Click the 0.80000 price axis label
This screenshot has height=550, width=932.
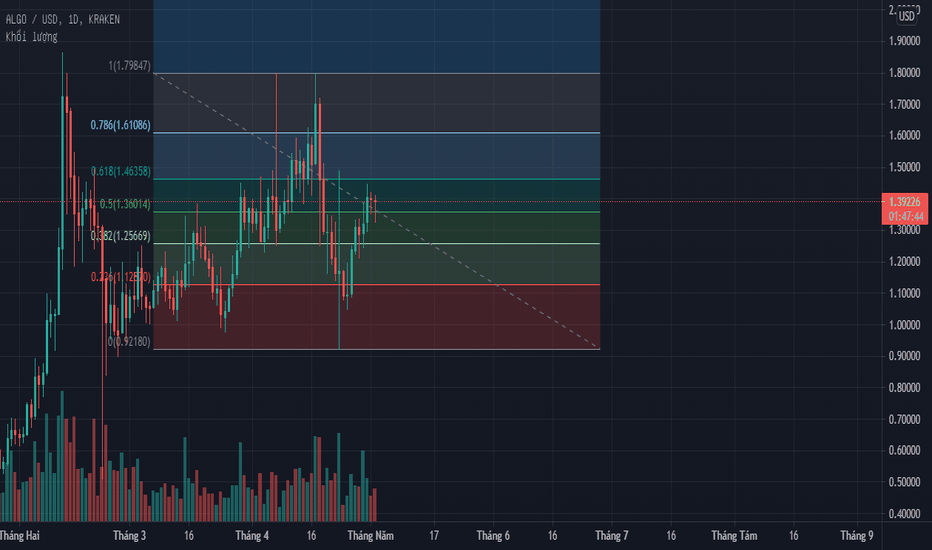(905, 388)
